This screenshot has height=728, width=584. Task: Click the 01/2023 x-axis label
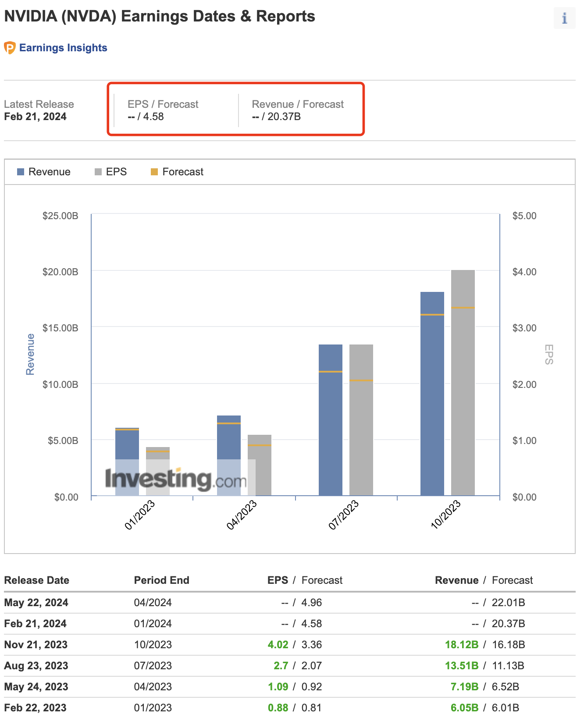click(140, 515)
